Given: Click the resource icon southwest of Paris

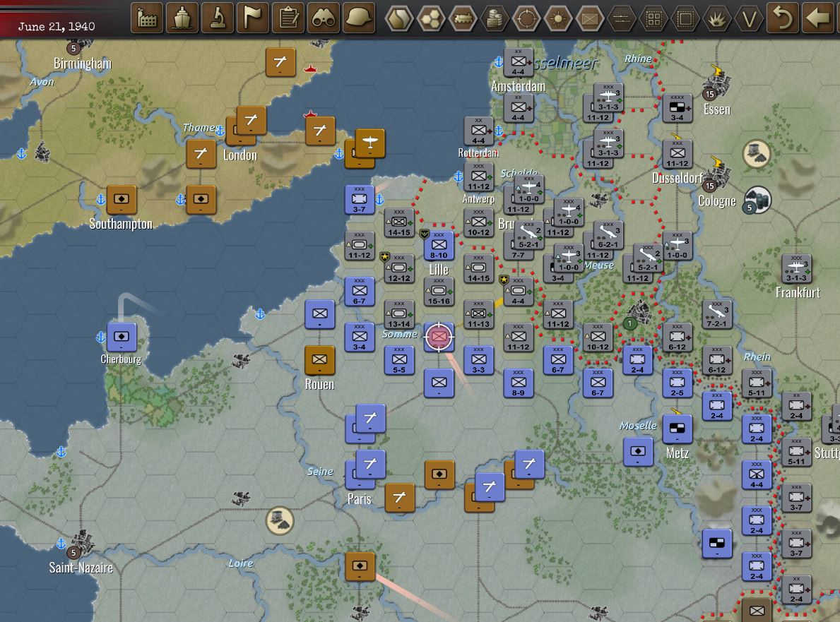Looking at the screenshot, I should pyautogui.click(x=280, y=520).
